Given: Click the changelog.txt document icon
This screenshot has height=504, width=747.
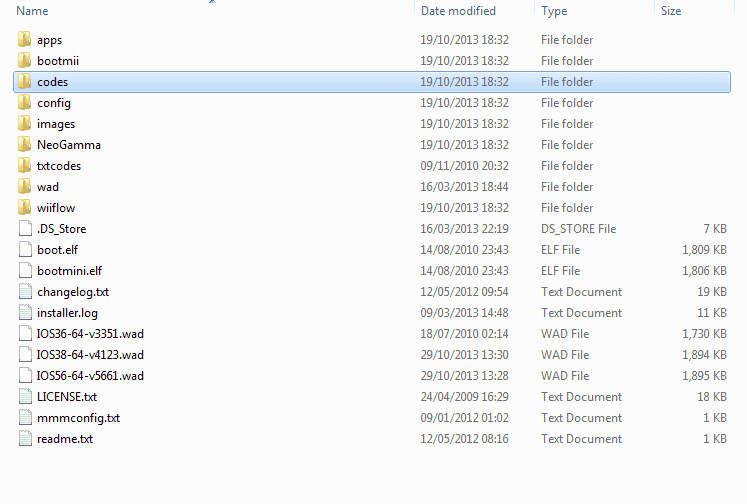Looking at the screenshot, I should 25,291.
